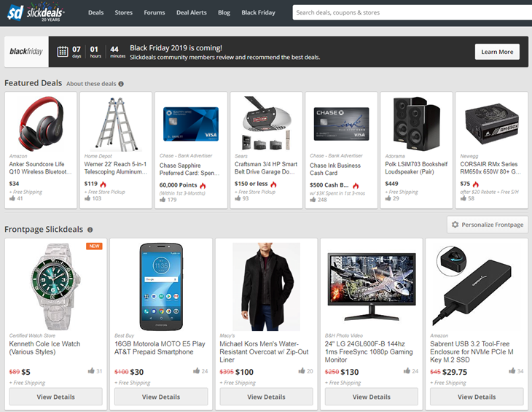Image resolution: width=532 pixels, height=412 pixels.
Task: Click thumbs-up icon on LG gaming monitor
Action: 407,370
